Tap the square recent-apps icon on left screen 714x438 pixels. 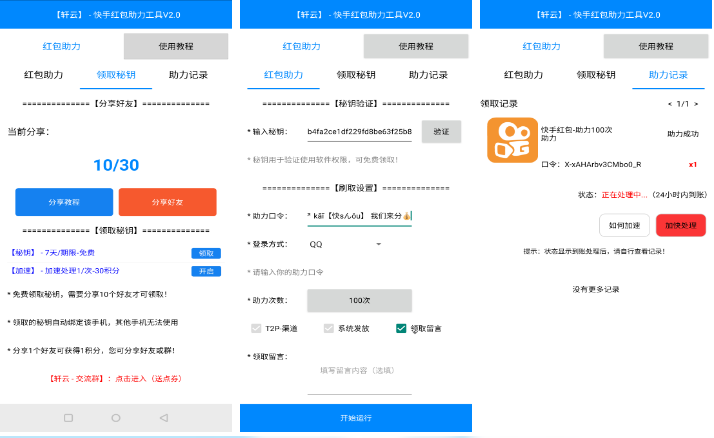coord(68,418)
